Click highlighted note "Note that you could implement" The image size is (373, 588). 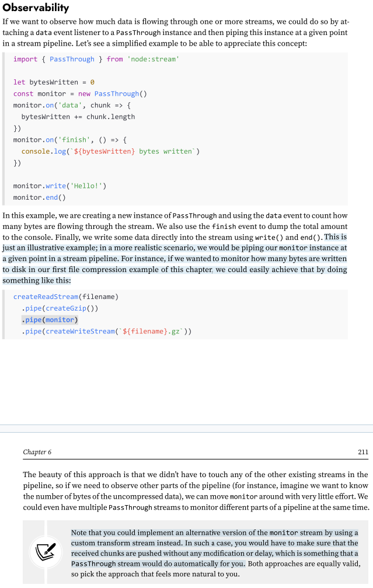(214, 548)
